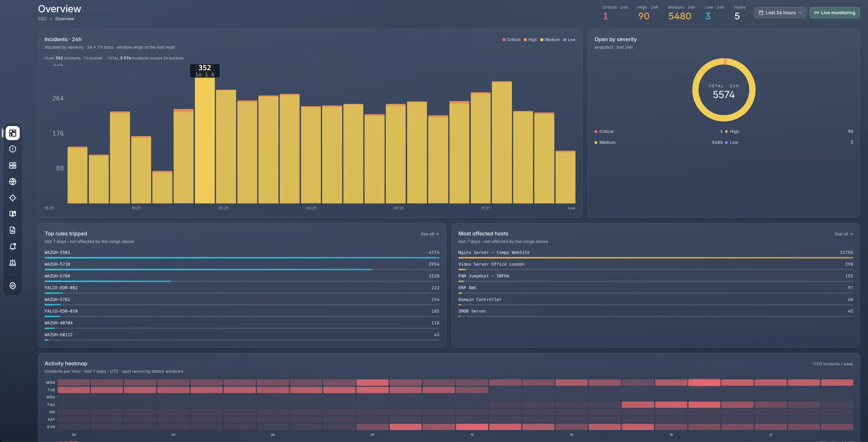Screen dimensions: 868x442
Task: Go to SOC in the breadcrumb
Action: pos(42,19)
